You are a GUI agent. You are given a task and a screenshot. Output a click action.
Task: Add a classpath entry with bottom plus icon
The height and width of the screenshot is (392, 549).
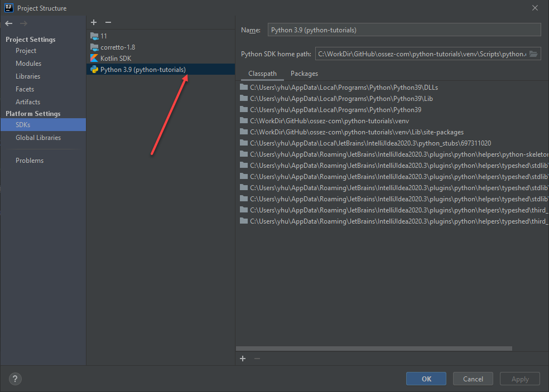tap(243, 359)
